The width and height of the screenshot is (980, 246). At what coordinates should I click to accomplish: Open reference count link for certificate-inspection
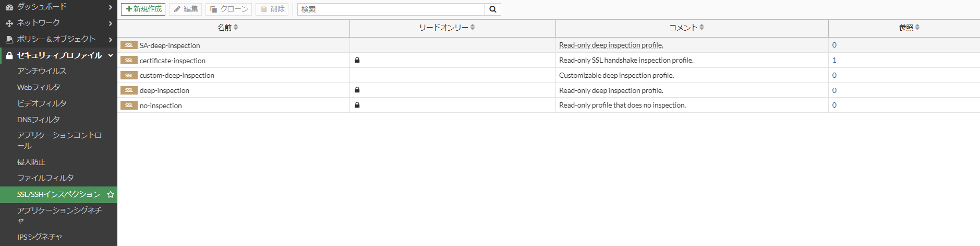(x=834, y=60)
